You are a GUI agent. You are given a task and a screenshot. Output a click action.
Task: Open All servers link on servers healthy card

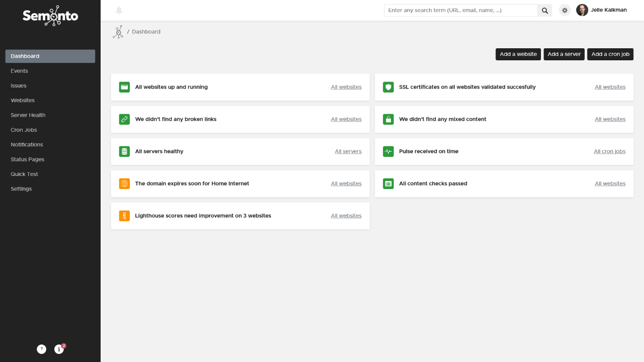(348, 151)
